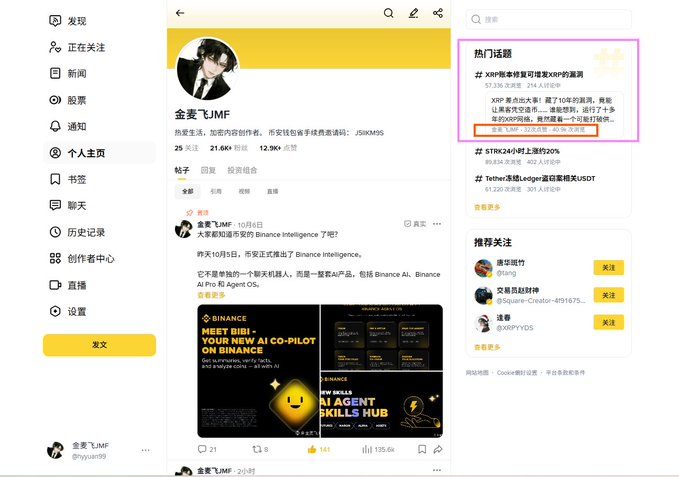Click the pinned post author avatar
The image size is (679, 477).
pyautogui.click(x=183, y=229)
